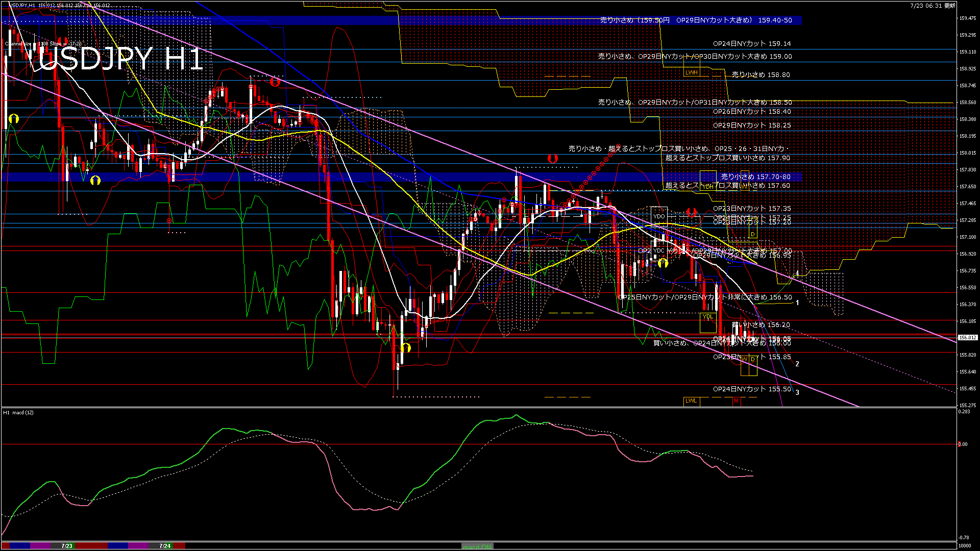Click the H1 macd (12) indicator label

point(18,412)
